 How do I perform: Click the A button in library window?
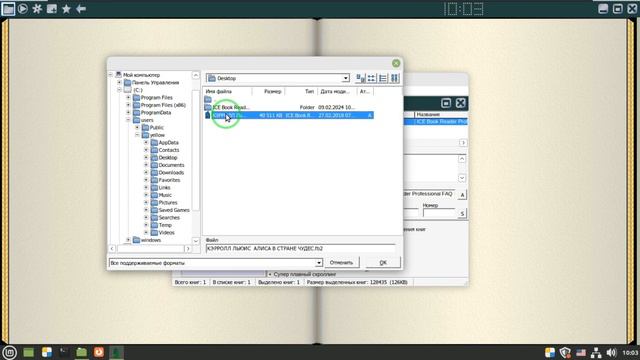pyautogui.click(x=462, y=195)
